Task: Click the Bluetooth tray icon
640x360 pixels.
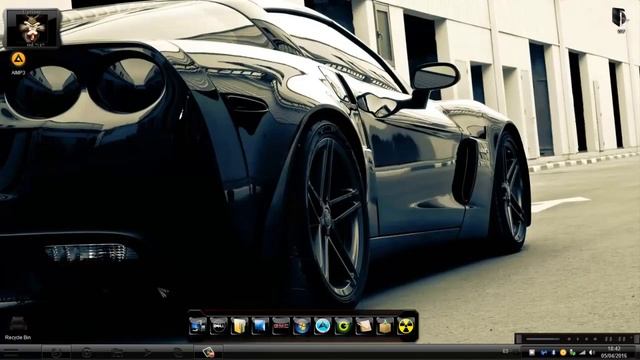Action: [553, 352]
